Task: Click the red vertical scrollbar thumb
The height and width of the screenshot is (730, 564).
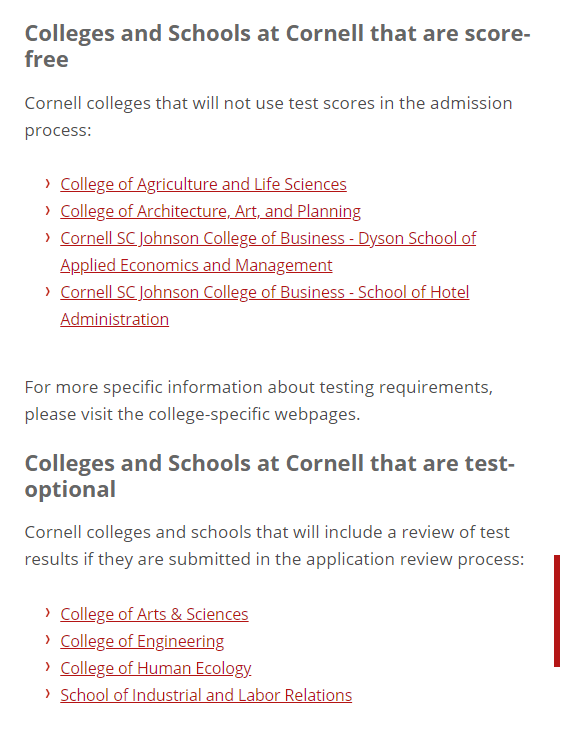Action: 557,611
